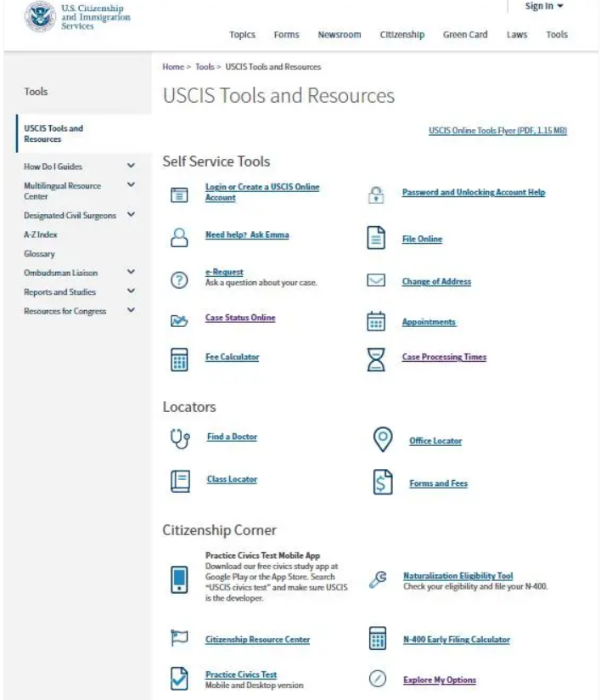Open the N-400 Early Filing Calculator link

pyautogui.click(x=457, y=640)
